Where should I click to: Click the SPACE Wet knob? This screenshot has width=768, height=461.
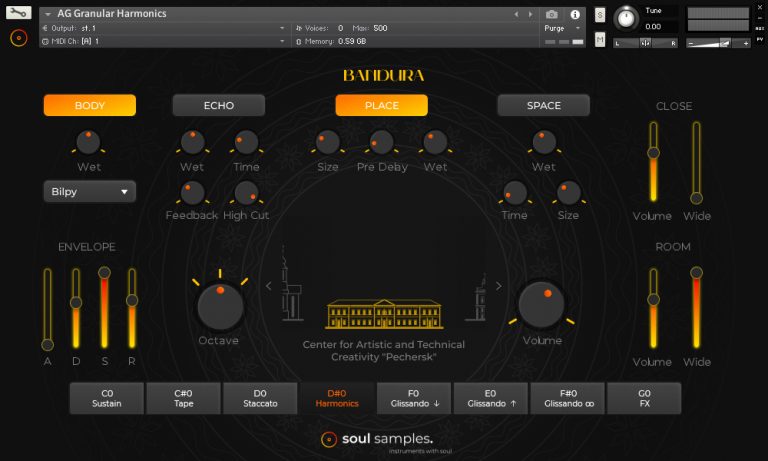[544, 143]
